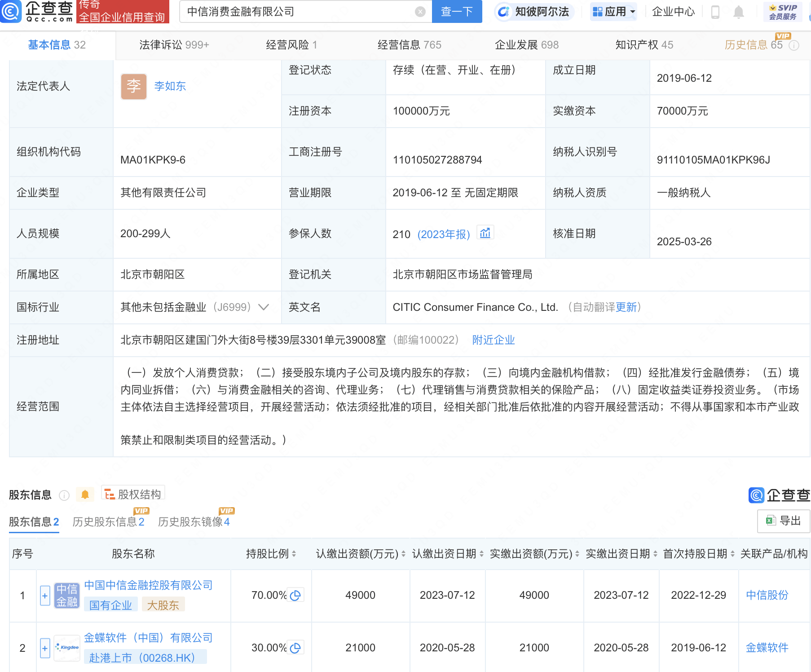Select the 历史股东信息 sub-tab
This screenshot has height=672, width=811.
pos(108,522)
